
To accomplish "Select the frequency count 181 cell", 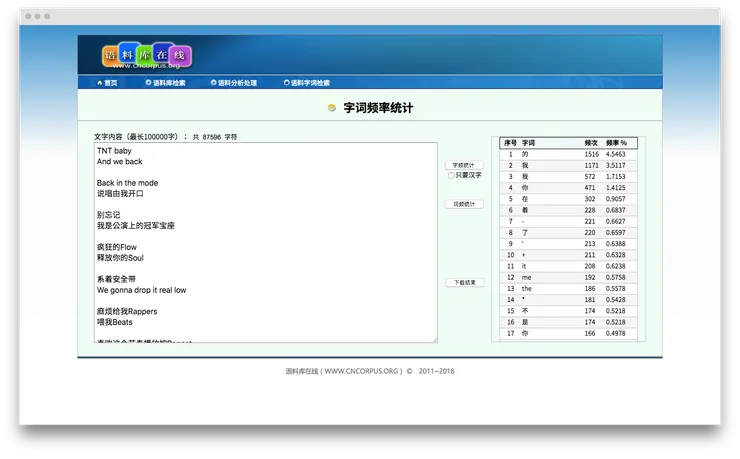I will [590, 300].
